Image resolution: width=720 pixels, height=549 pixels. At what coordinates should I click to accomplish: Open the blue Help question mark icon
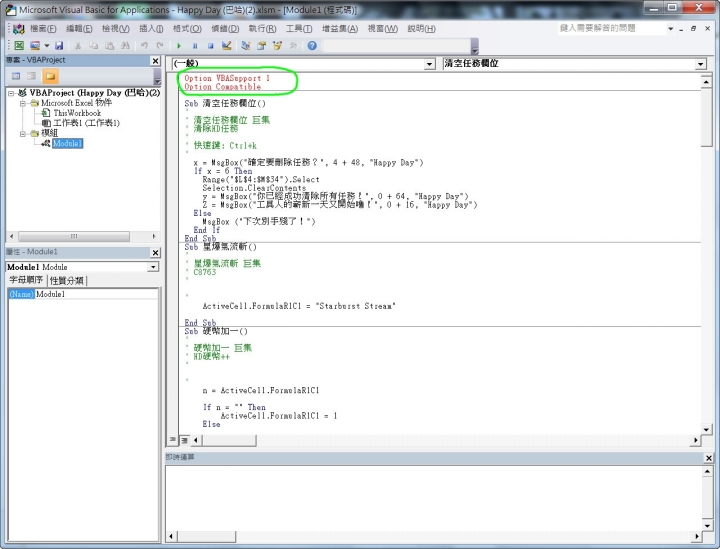pyautogui.click(x=312, y=45)
